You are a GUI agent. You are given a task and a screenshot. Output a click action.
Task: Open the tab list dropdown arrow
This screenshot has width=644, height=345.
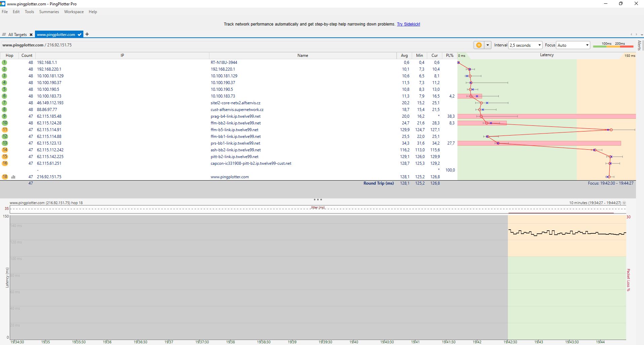click(642, 35)
